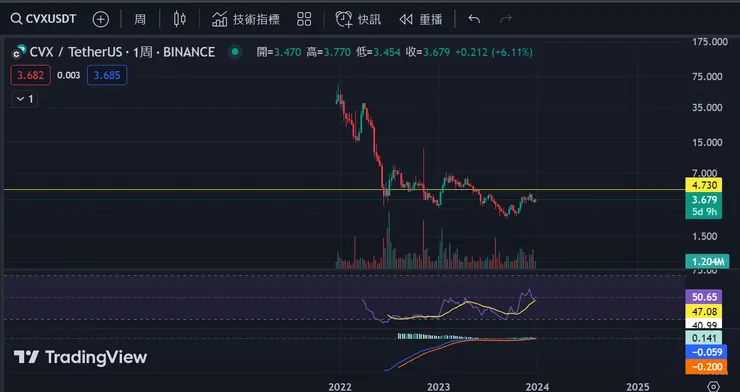Click the green market status dot

pos(235,52)
